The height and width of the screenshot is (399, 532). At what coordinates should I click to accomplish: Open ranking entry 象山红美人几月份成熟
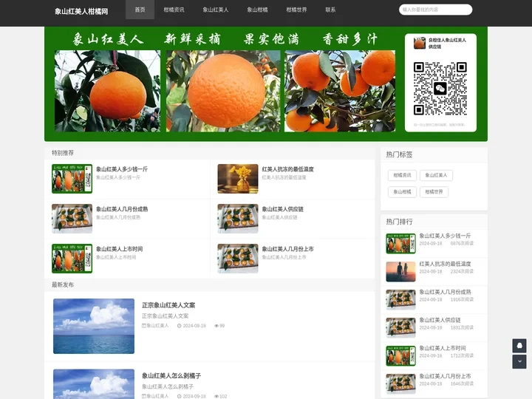445,292
